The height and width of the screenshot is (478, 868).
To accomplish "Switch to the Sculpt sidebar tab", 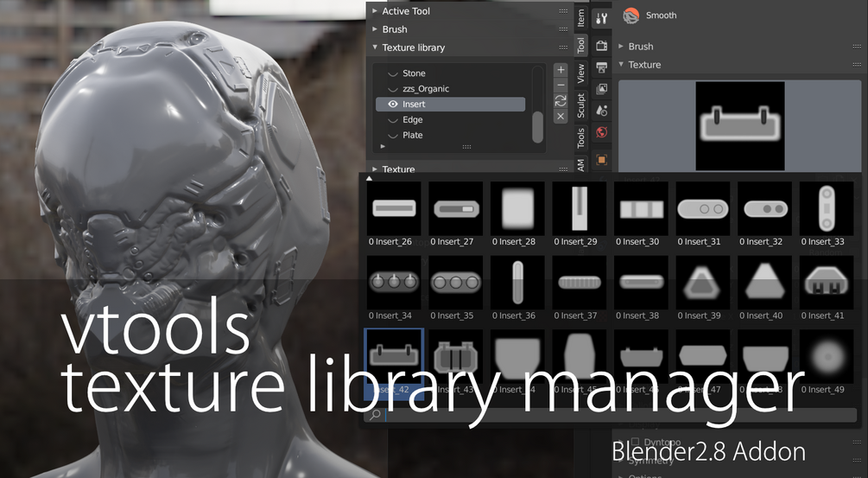I will pyautogui.click(x=580, y=105).
